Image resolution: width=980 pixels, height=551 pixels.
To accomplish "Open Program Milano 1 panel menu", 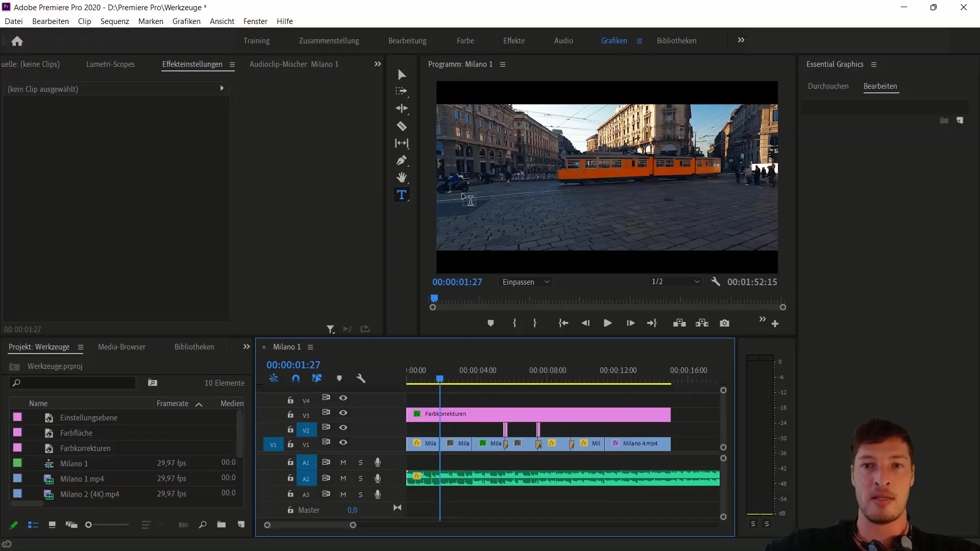I will [503, 64].
